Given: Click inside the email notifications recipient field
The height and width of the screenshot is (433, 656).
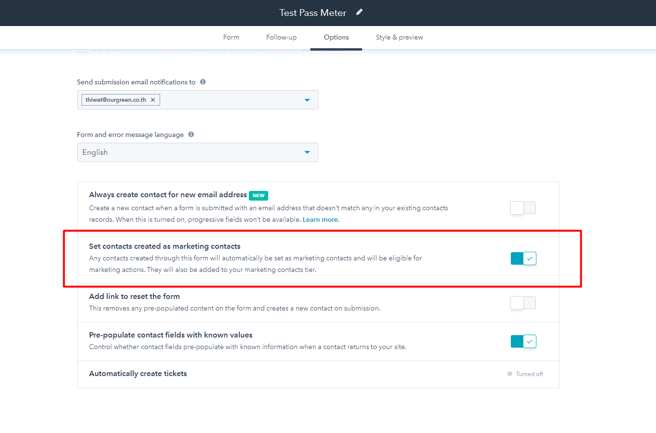Looking at the screenshot, I should click(x=230, y=100).
